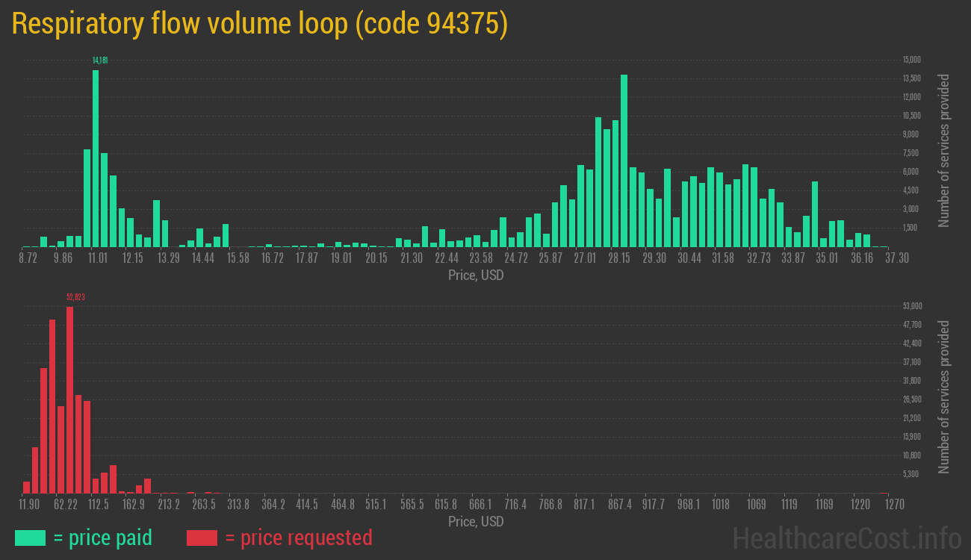Click the 52,823 value label on red chart

coord(75,296)
